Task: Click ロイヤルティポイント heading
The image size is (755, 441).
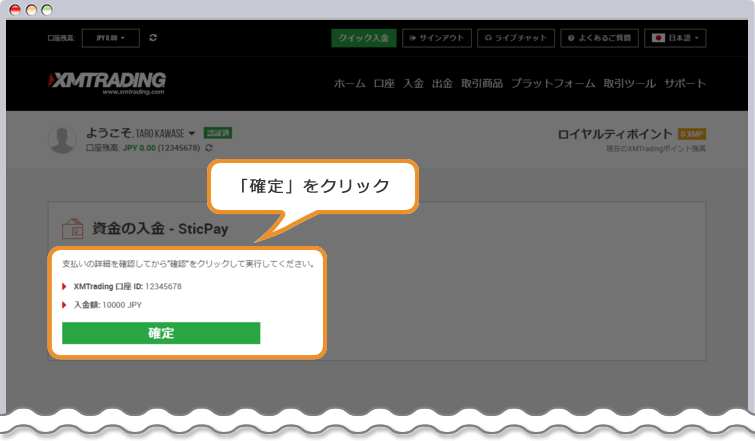Action: point(615,134)
